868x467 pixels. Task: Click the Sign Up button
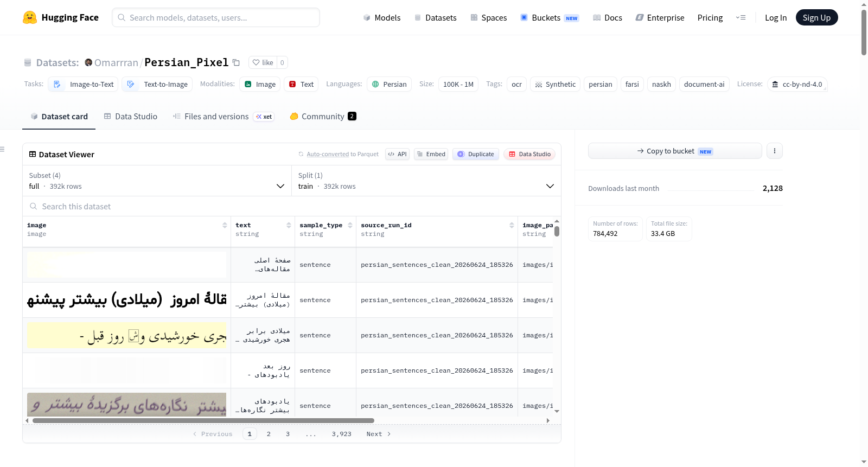point(816,17)
